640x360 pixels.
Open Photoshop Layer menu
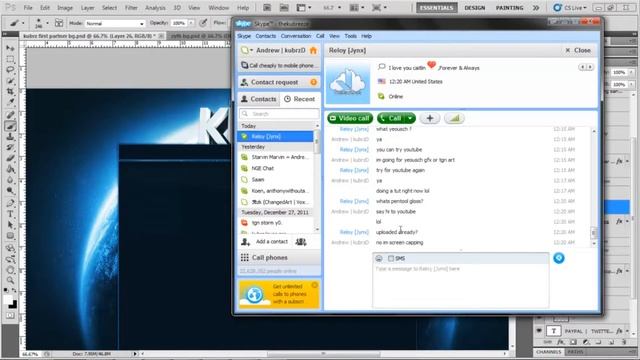tap(87, 8)
